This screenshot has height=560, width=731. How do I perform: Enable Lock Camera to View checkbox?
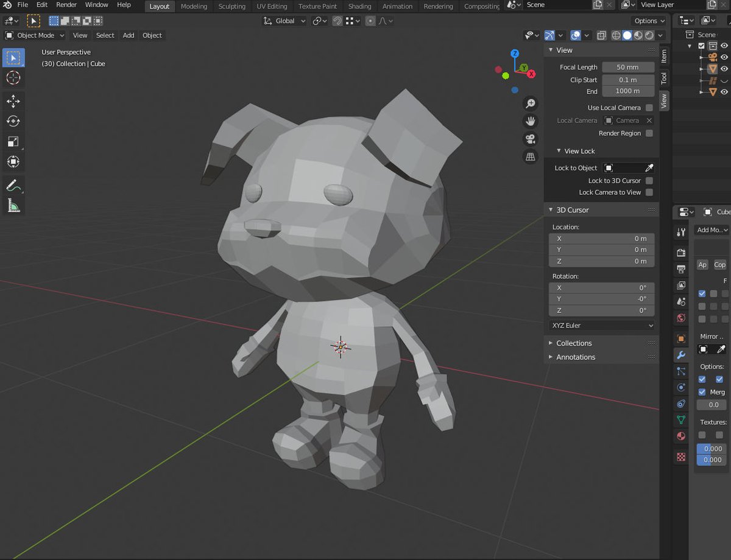coord(649,192)
